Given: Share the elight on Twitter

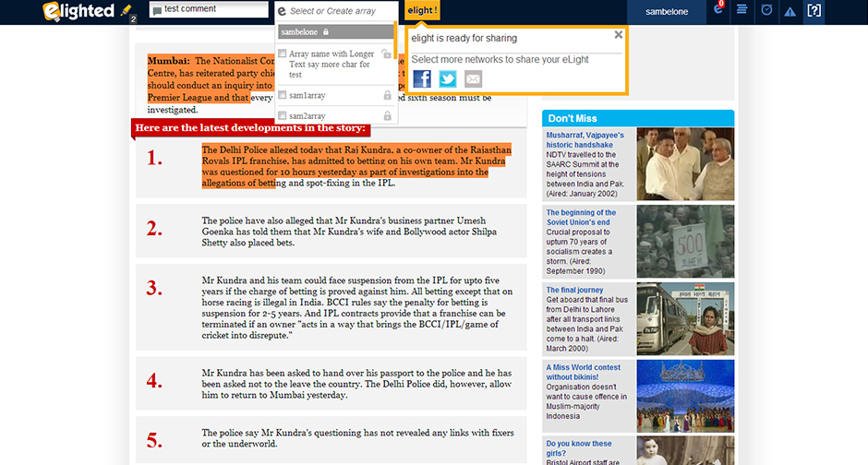Looking at the screenshot, I should pos(447,79).
